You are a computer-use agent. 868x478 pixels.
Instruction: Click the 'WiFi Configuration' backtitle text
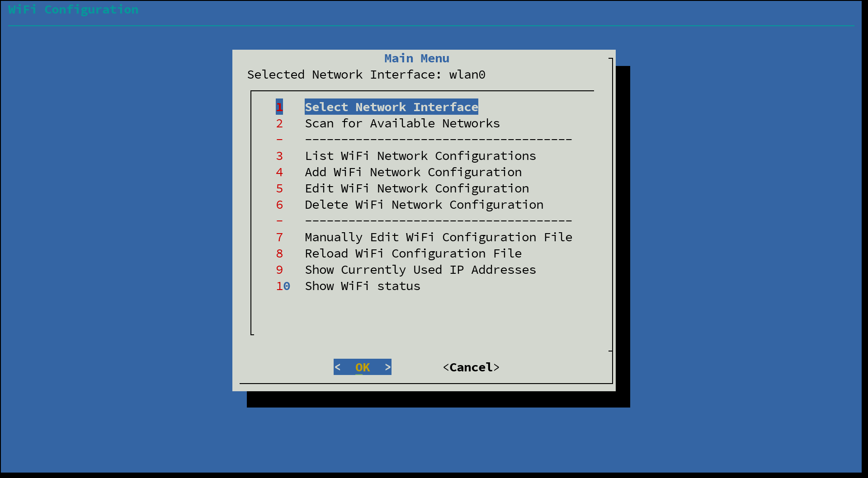73,9
